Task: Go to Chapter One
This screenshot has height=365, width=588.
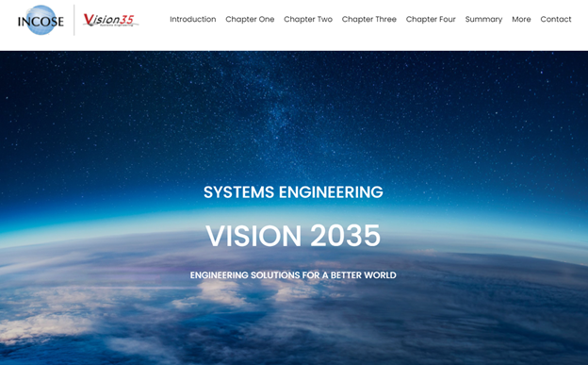Action: pyautogui.click(x=250, y=19)
